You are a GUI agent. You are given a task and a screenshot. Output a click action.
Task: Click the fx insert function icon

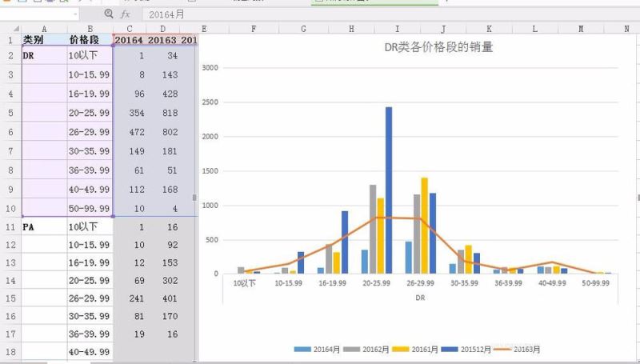coord(126,14)
